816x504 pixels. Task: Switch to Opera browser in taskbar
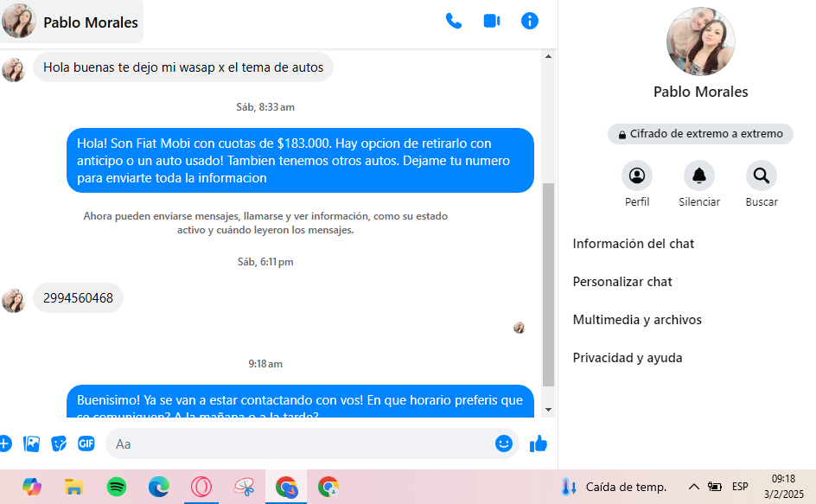[201, 487]
